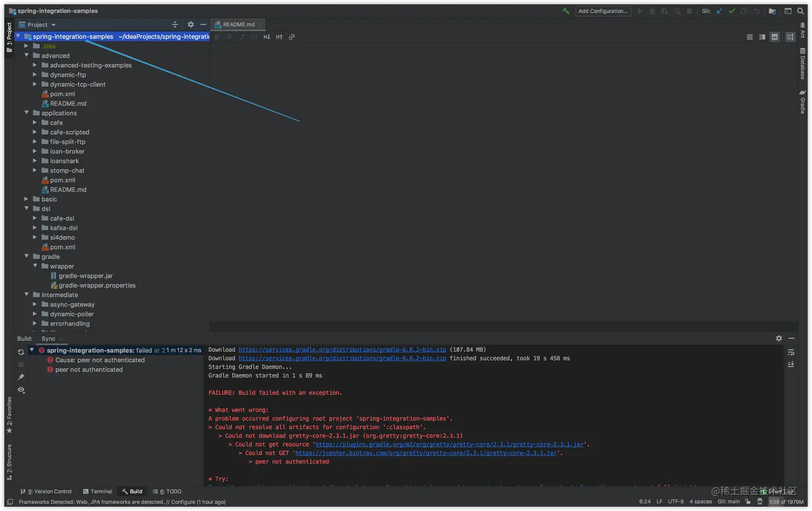The height and width of the screenshot is (511, 812).
Task: Toggle the markdown split scroll sync button
Action: pos(790,37)
